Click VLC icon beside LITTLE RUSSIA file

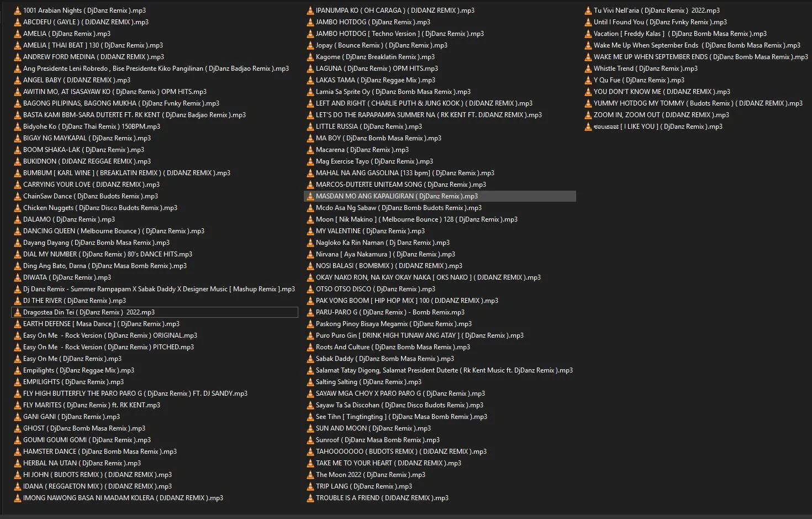click(x=310, y=127)
